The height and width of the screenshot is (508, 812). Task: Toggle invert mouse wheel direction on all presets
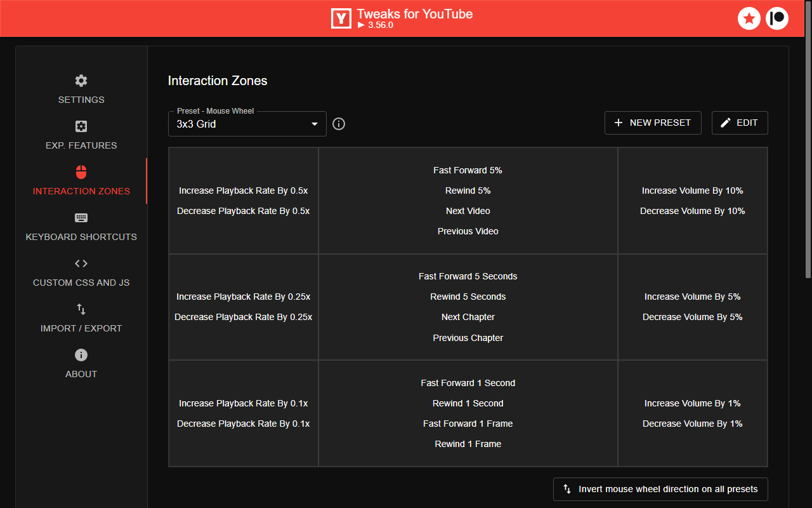(x=660, y=489)
